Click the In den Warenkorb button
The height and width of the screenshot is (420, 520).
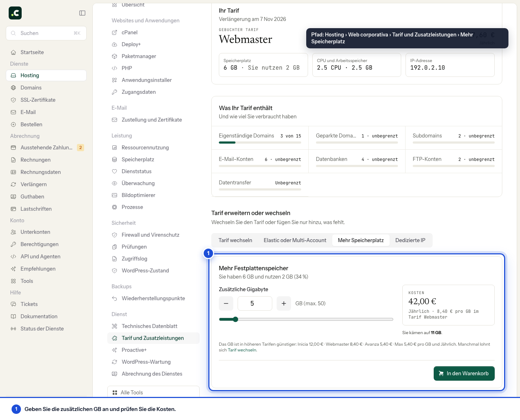[464, 373]
